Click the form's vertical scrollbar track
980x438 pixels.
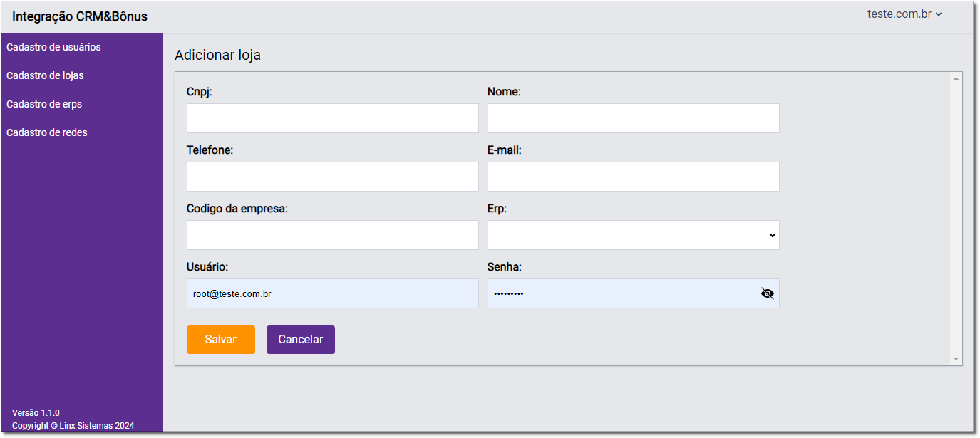click(956, 214)
